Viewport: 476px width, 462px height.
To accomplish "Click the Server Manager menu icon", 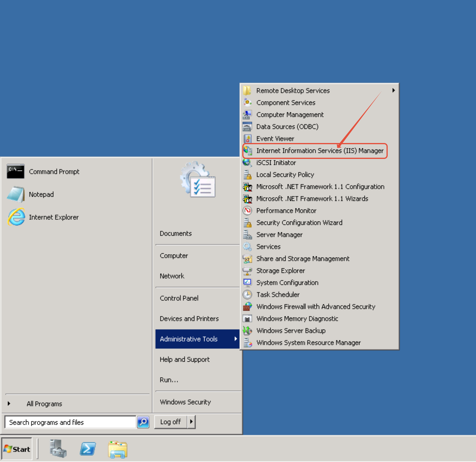I will coord(247,235).
